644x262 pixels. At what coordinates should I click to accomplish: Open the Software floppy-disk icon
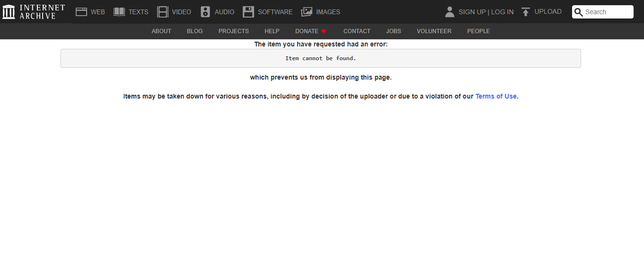[248, 12]
